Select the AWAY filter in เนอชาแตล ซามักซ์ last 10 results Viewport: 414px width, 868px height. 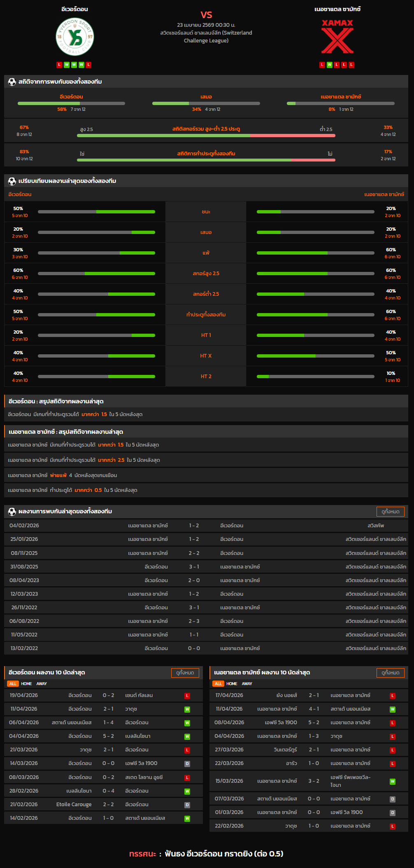coord(247,683)
